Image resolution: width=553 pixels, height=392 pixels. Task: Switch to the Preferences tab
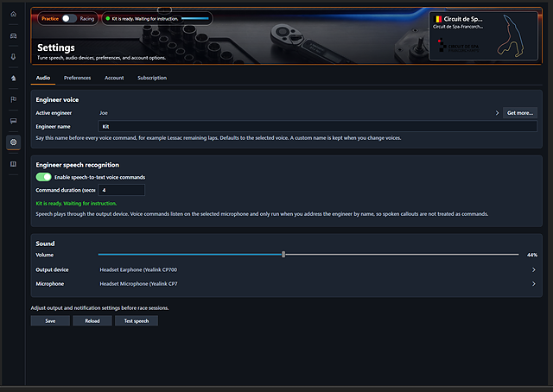[x=77, y=78]
